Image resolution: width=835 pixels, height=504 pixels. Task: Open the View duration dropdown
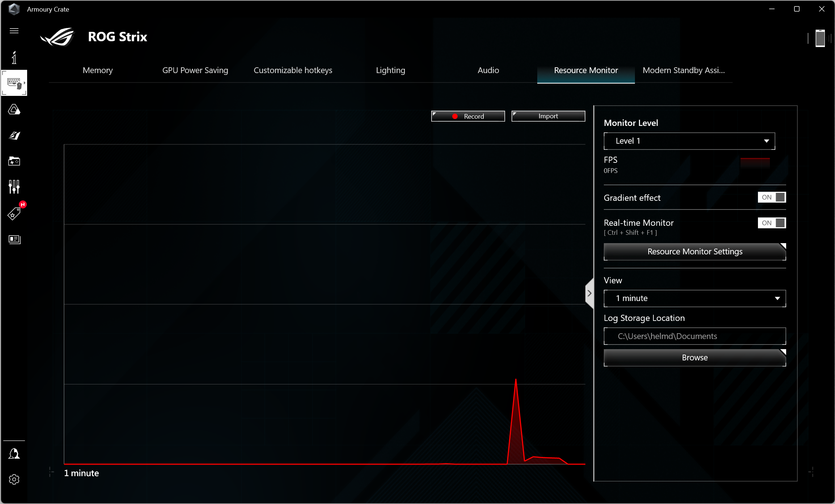[x=695, y=298]
